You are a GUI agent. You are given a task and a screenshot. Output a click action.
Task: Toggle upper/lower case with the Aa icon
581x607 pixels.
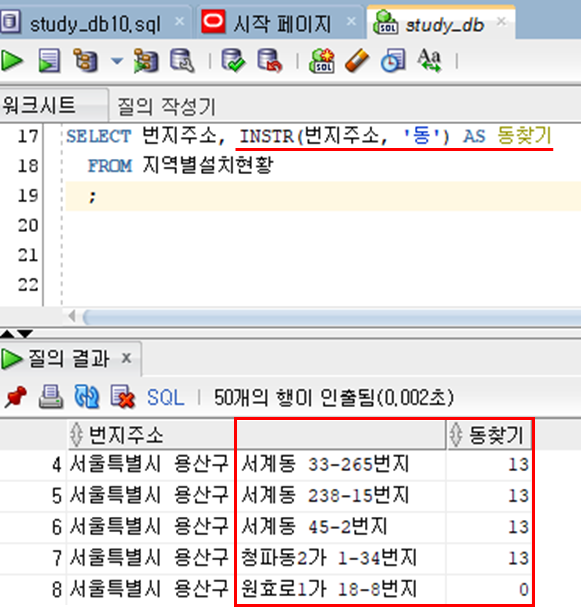point(429,61)
